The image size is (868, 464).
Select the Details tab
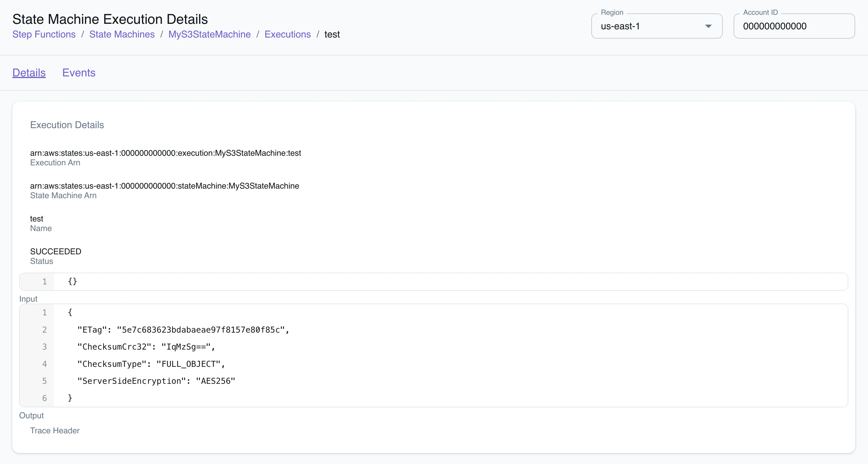pos(29,73)
